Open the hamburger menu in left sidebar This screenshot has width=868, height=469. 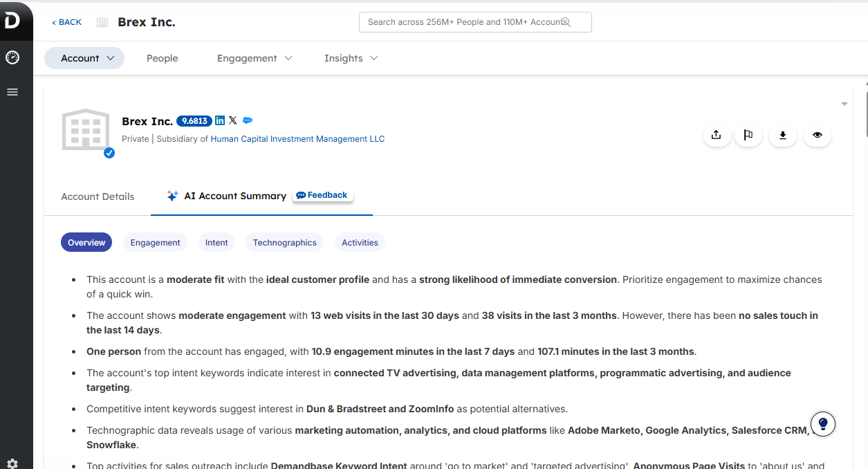[12, 91]
